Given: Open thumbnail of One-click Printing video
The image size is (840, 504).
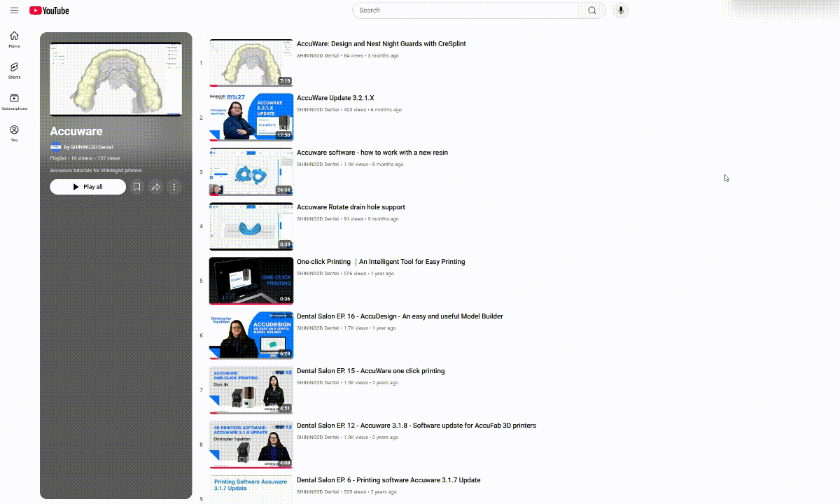Looking at the screenshot, I should click(x=251, y=281).
